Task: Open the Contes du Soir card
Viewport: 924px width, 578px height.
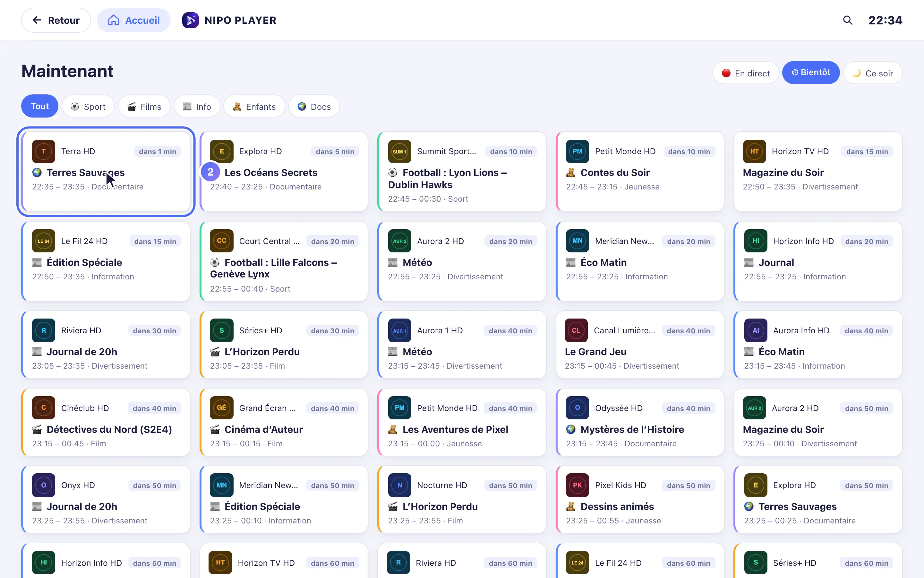Action: [639, 171]
